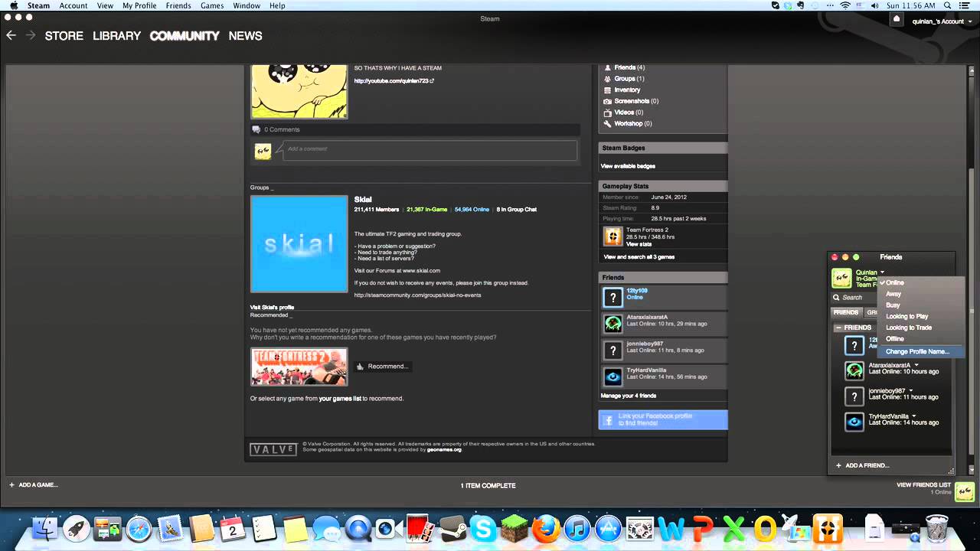Open the TryHardVanilla friend dropdown arrow
Image resolution: width=980 pixels, height=551 pixels.
tap(914, 416)
